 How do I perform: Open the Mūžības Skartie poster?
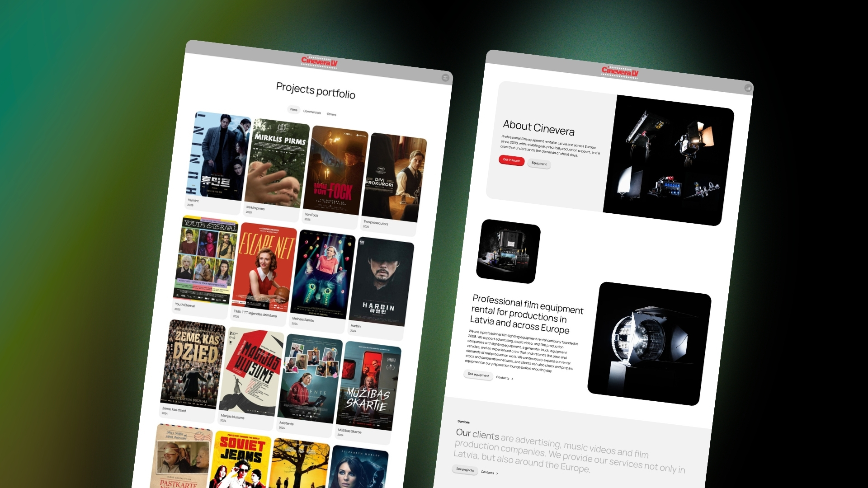(368, 385)
